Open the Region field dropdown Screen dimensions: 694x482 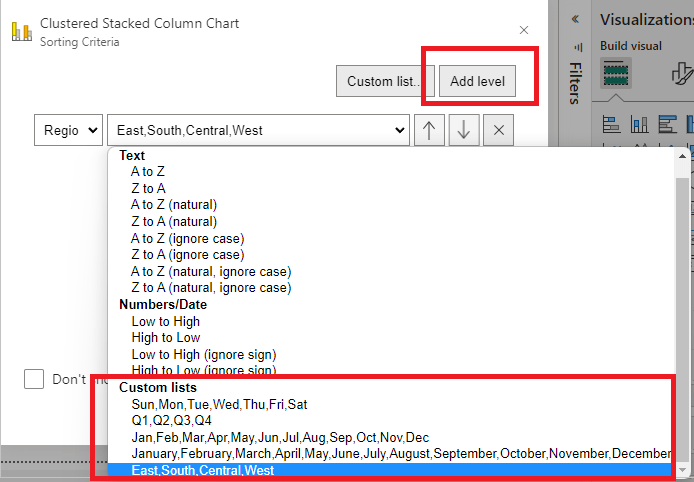(69, 130)
